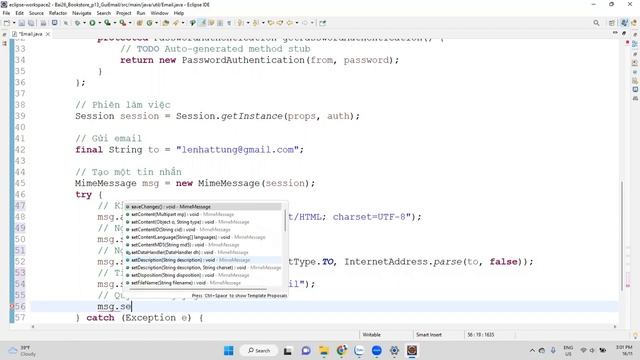Image resolution: width=640 pixels, height=360 pixels.
Task: Open the Source menu
Action: (x=36, y=13)
